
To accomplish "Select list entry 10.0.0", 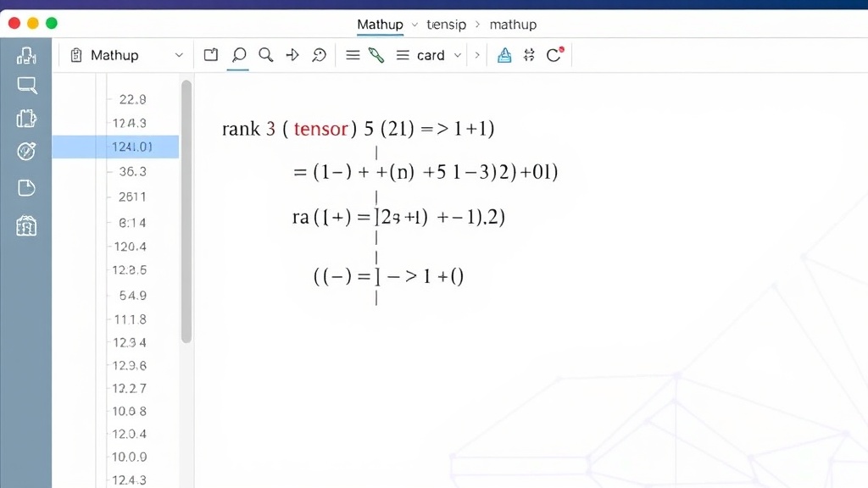I will [x=130, y=457].
